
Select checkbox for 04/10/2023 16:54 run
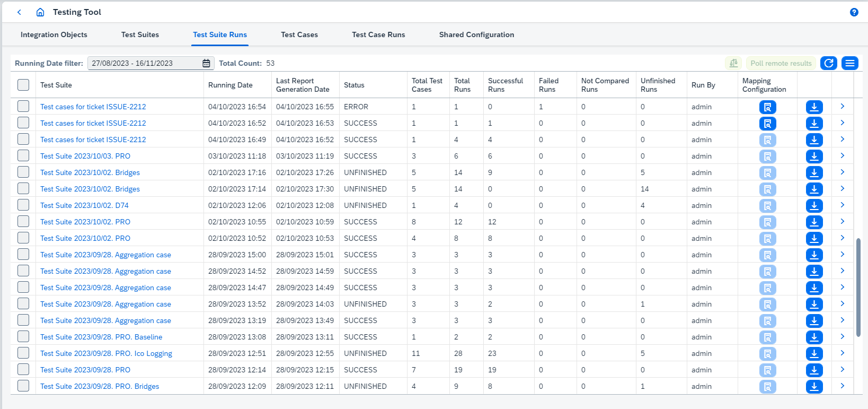click(x=23, y=107)
